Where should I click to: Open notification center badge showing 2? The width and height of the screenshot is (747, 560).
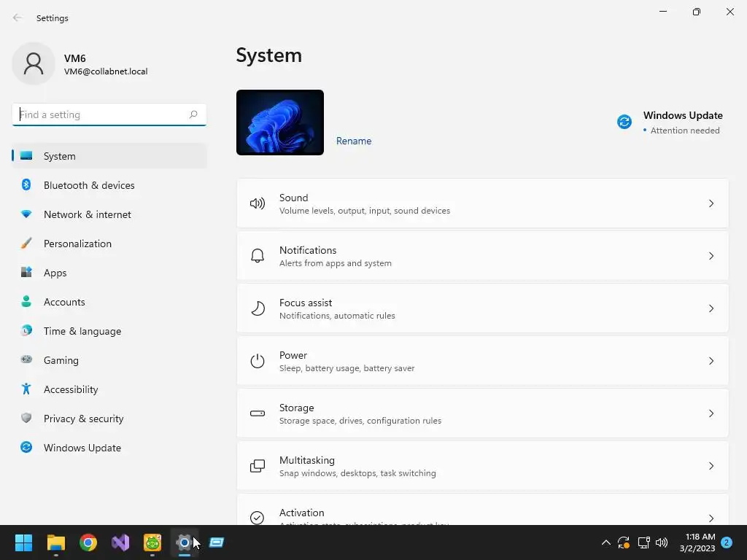coord(727,542)
